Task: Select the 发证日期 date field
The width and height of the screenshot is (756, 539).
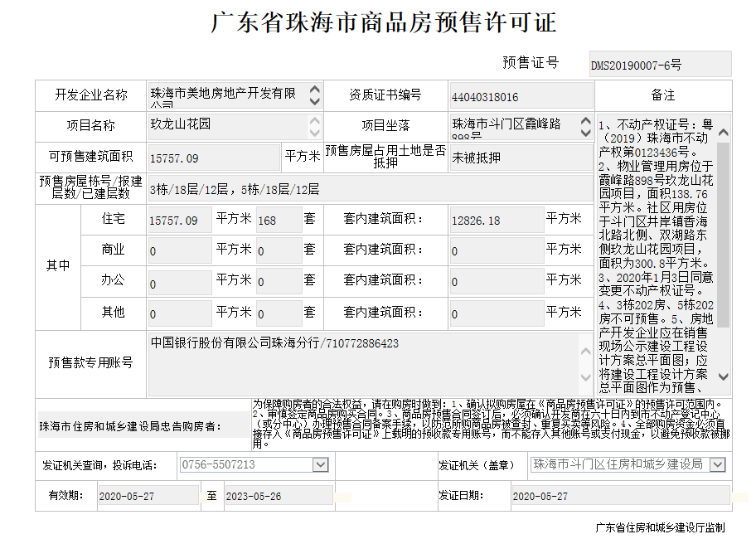Action: point(618,496)
